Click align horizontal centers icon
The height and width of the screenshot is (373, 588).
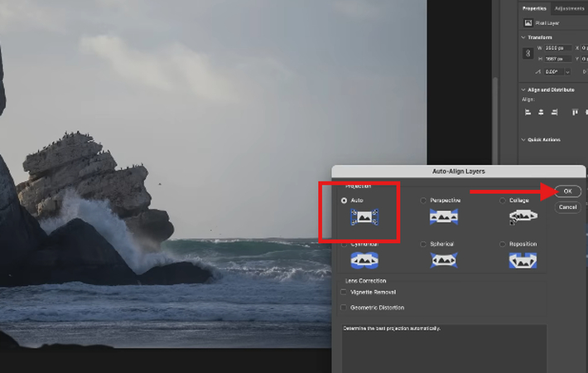[541, 112]
